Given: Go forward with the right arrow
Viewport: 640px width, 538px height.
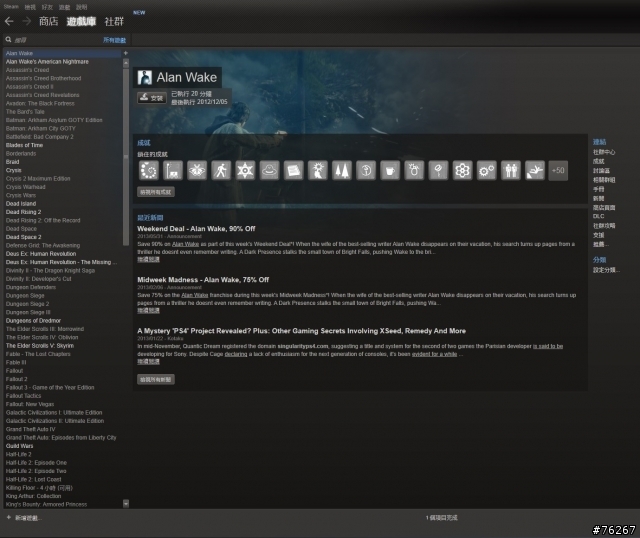Looking at the screenshot, I should click(x=27, y=21).
